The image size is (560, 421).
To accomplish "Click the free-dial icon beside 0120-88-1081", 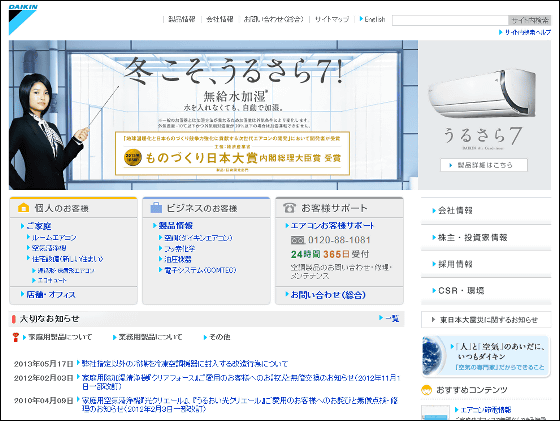I will [298, 240].
